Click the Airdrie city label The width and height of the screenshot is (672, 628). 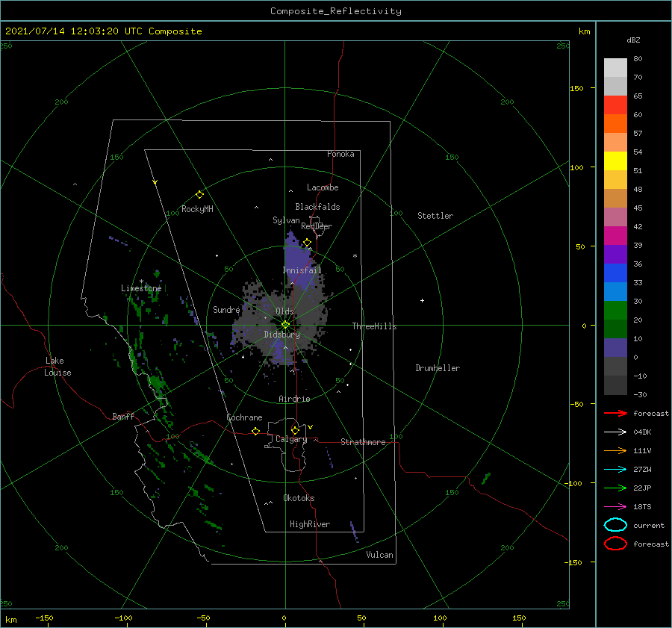tap(294, 399)
